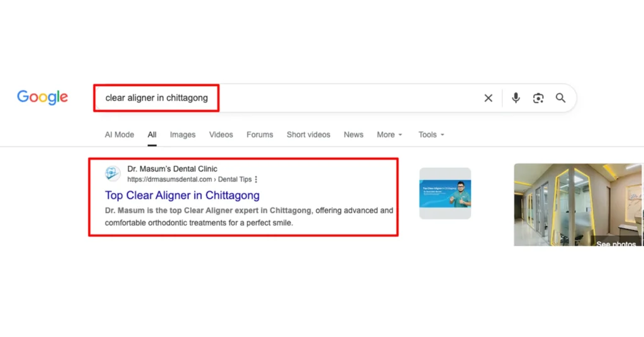Focus the search box containing clear aligner in chittagong
The image size is (644, 337).
[x=335, y=98]
